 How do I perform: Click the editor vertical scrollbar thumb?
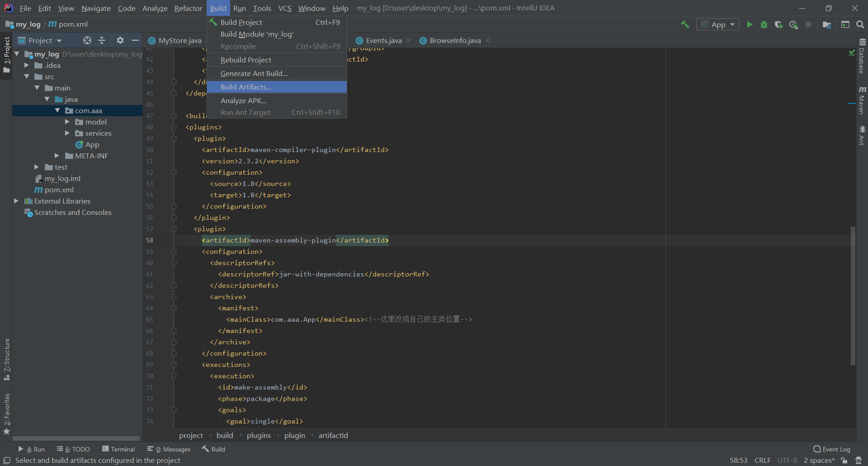pos(853,295)
